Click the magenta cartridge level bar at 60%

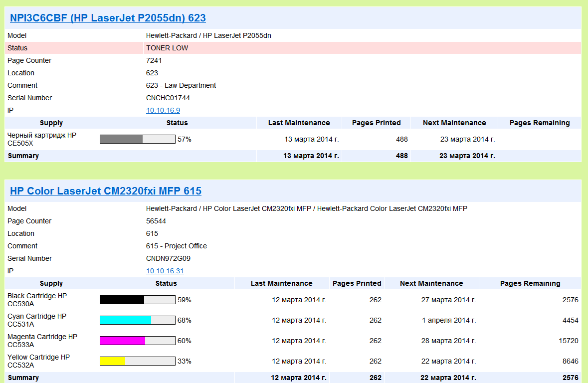pyautogui.click(x=137, y=341)
